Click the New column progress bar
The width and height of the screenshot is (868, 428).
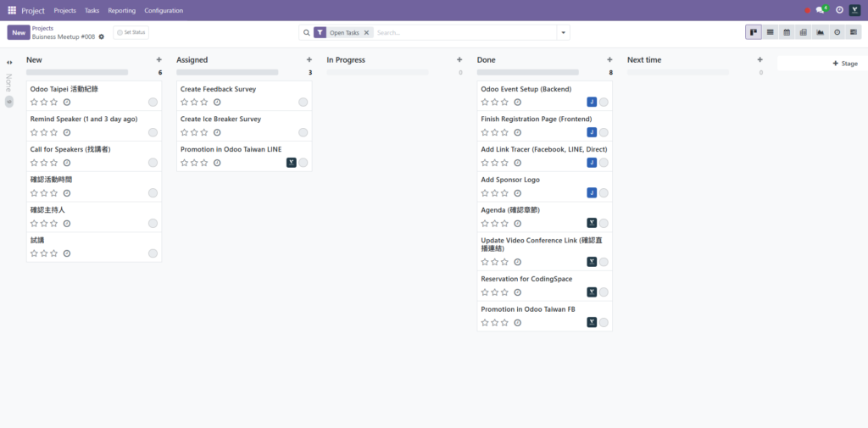click(x=77, y=73)
